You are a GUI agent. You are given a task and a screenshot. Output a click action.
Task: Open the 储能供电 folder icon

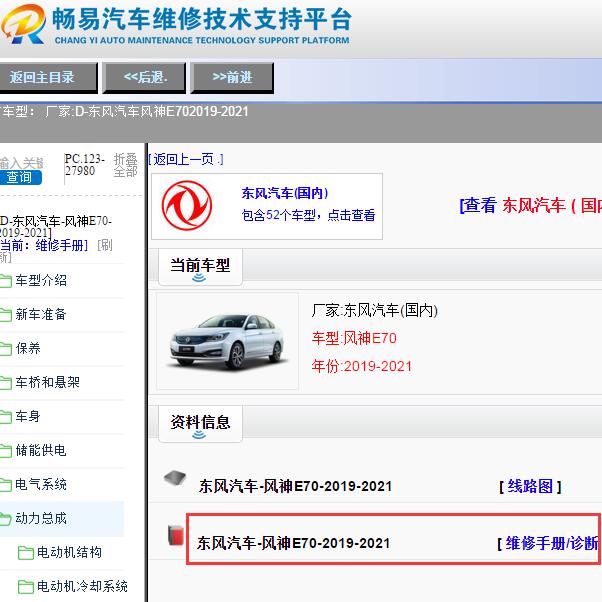(x=5, y=451)
